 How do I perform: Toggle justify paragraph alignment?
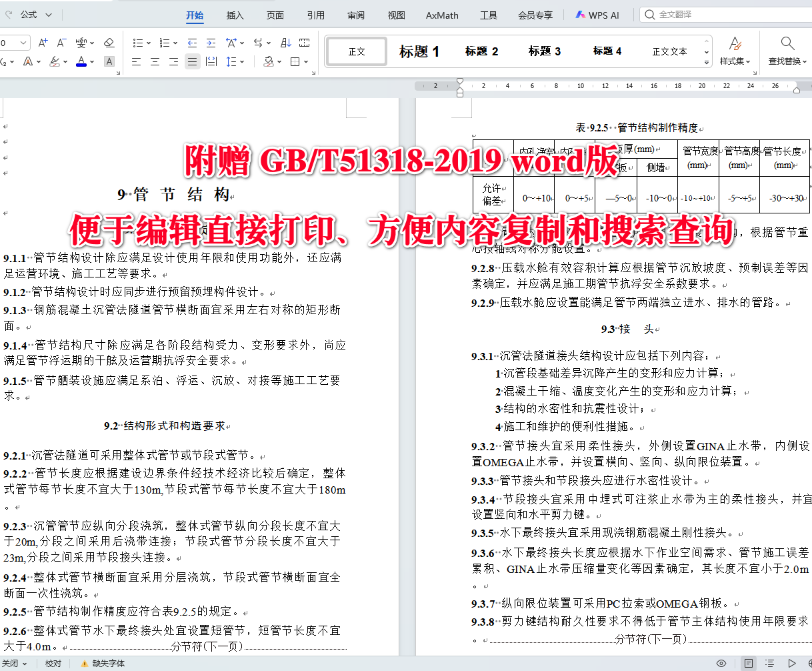pos(191,61)
